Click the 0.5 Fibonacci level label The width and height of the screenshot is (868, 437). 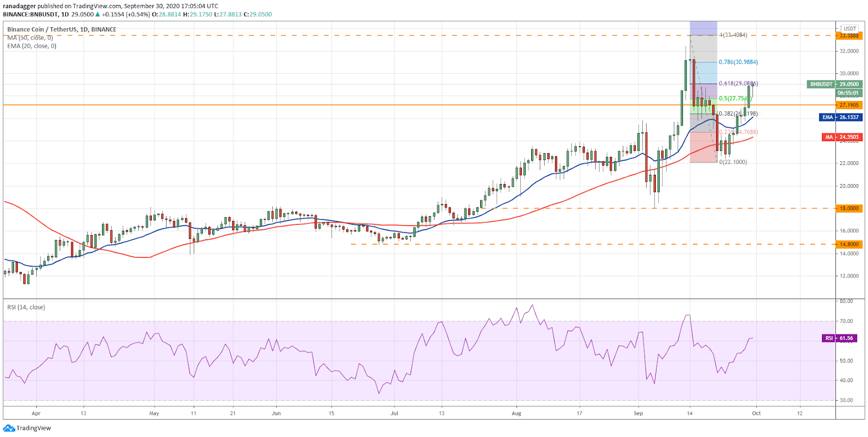(735, 99)
